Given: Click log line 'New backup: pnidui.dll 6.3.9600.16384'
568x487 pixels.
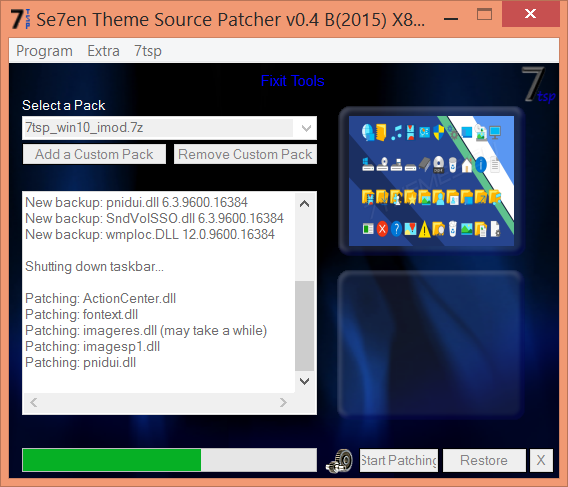Looking at the screenshot, I should [x=137, y=203].
